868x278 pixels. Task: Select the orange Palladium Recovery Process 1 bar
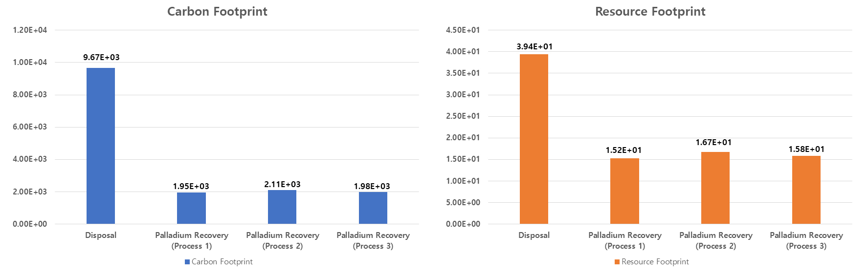coord(624,191)
